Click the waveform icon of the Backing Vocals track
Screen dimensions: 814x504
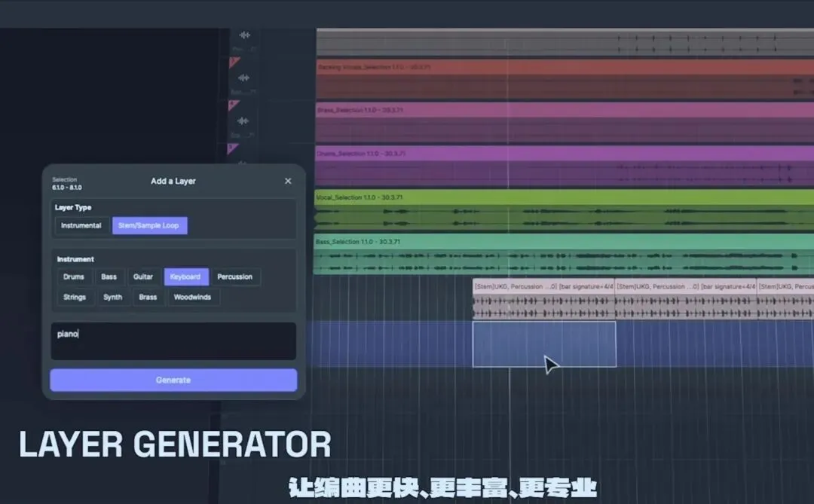pyautogui.click(x=243, y=78)
